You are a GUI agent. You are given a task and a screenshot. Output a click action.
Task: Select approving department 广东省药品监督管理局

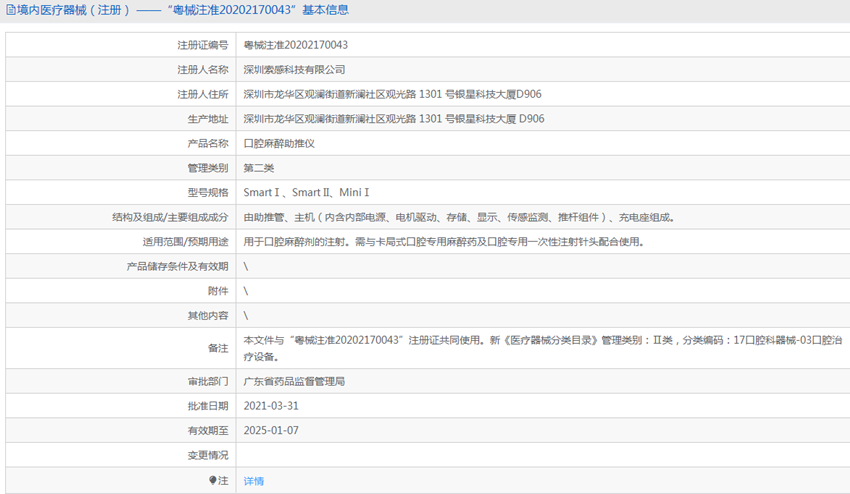click(x=294, y=382)
